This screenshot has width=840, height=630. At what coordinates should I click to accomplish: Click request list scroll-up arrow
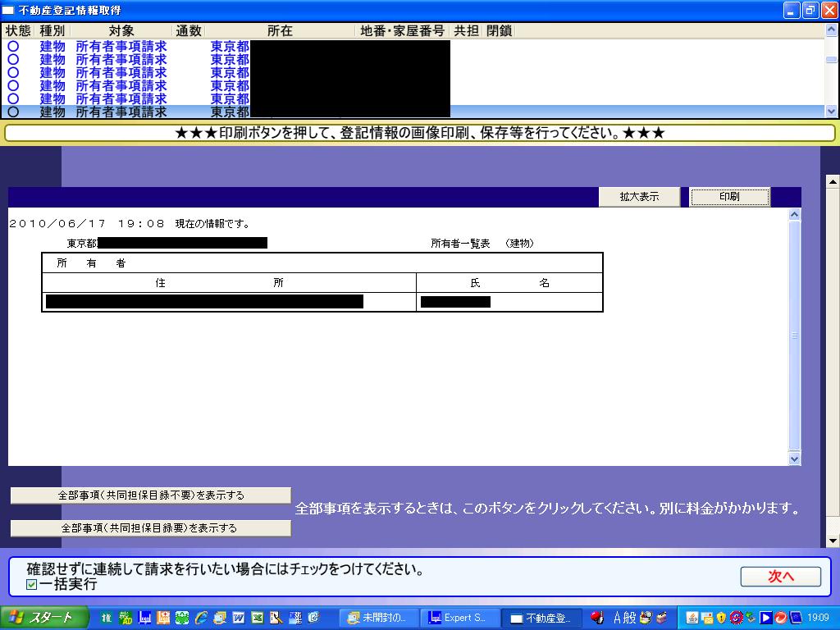point(831,30)
